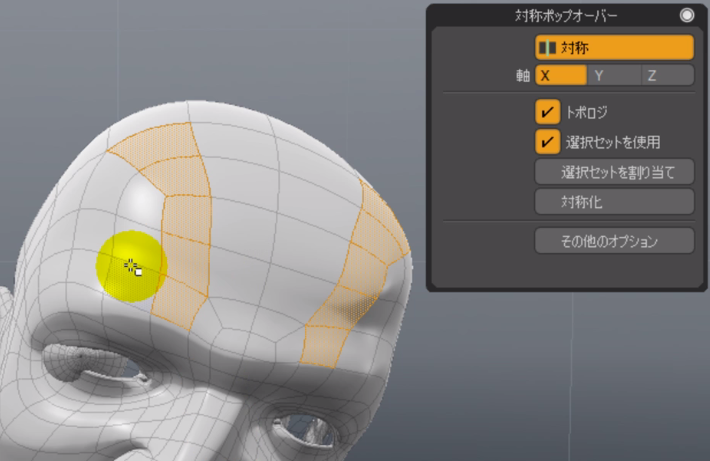This screenshot has height=461, width=710.
Task: Uncheck the トポロジ checkbox
Action: click(548, 113)
